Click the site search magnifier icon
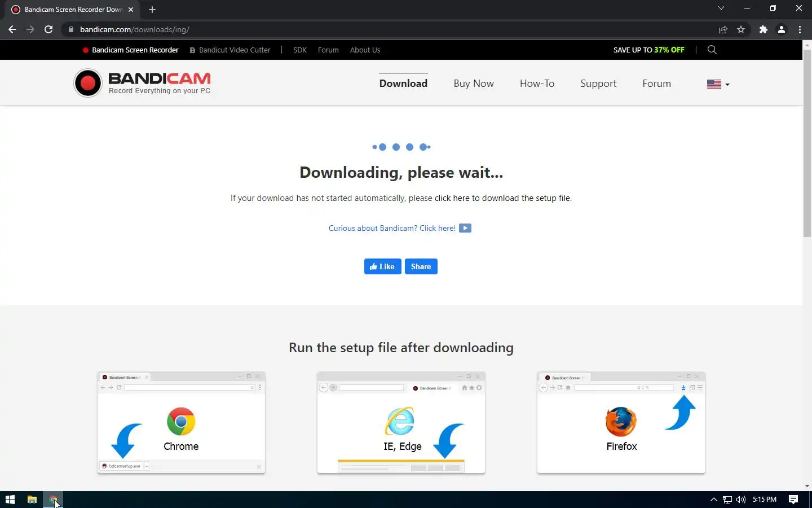Image resolution: width=812 pixels, height=508 pixels. pyautogui.click(x=712, y=50)
